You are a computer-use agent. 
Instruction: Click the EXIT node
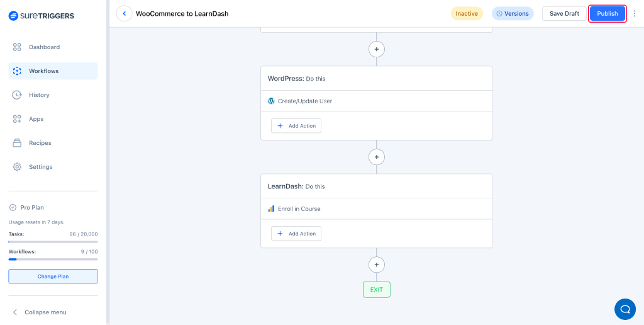point(377,290)
